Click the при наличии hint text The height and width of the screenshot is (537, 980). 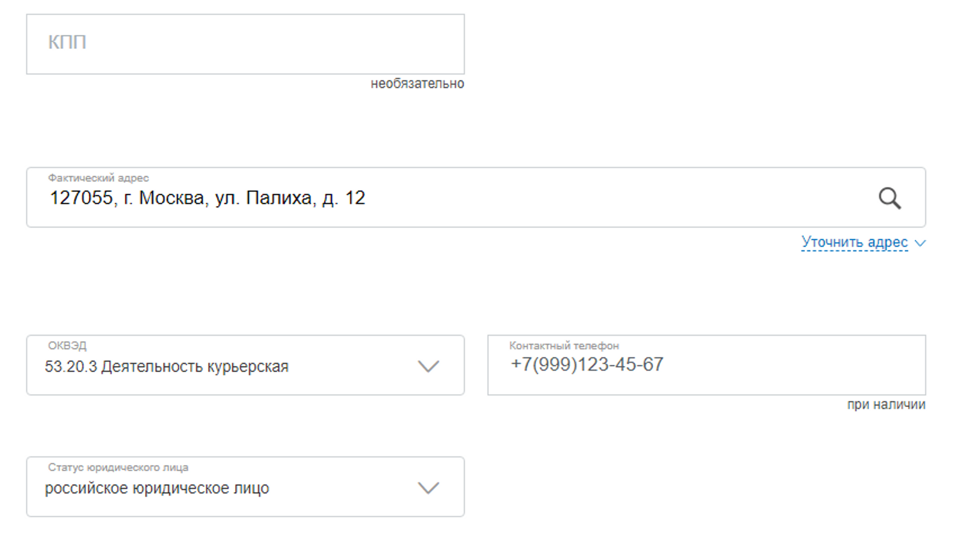[x=886, y=405]
